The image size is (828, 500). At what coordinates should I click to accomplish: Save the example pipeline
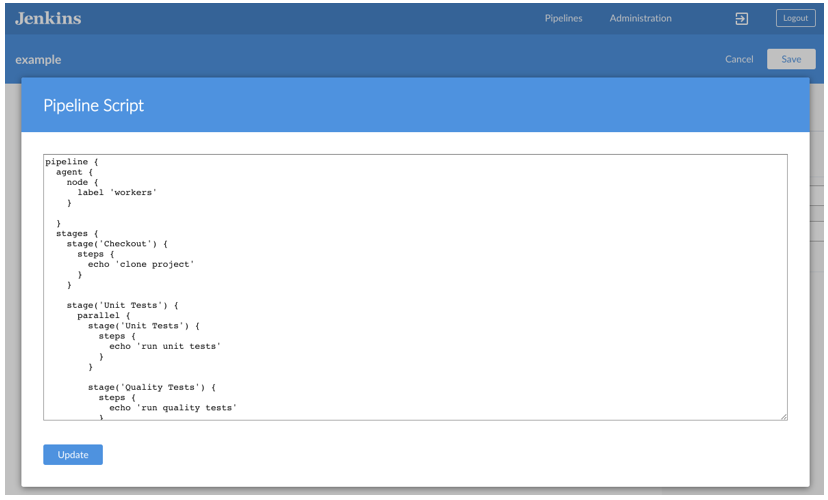pyautogui.click(x=791, y=59)
